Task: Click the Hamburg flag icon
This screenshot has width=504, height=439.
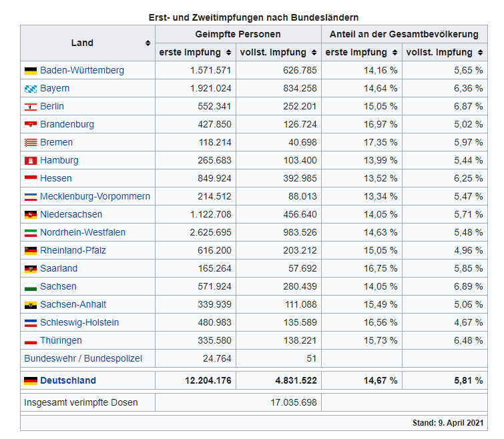Action: pyautogui.click(x=30, y=160)
